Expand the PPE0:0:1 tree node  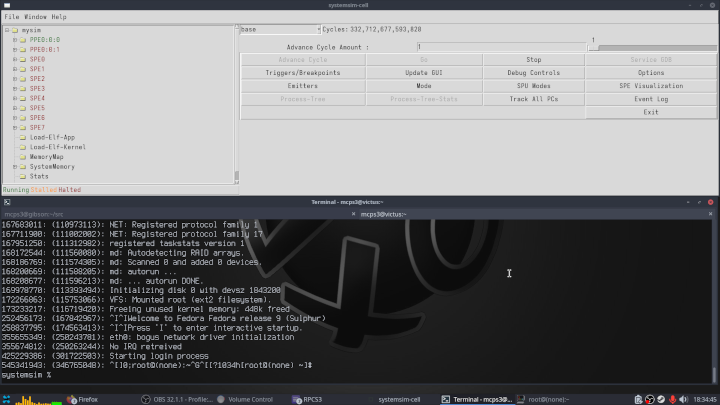point(15,50)
